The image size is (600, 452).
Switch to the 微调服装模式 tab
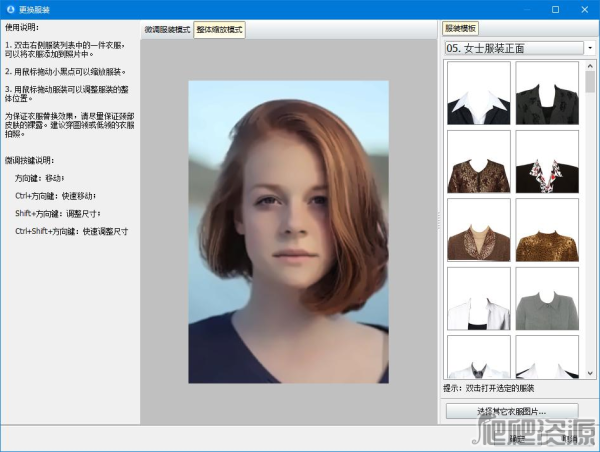(167, 30)
